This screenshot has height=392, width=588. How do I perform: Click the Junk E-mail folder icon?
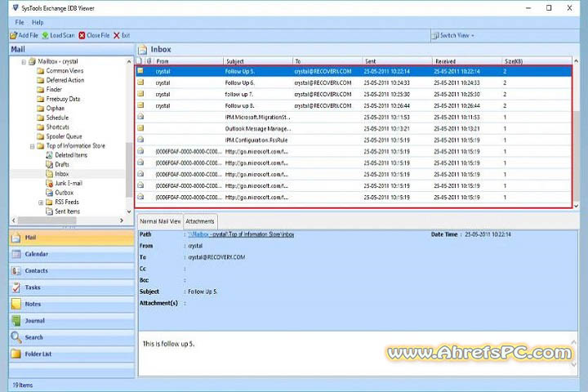49,183
